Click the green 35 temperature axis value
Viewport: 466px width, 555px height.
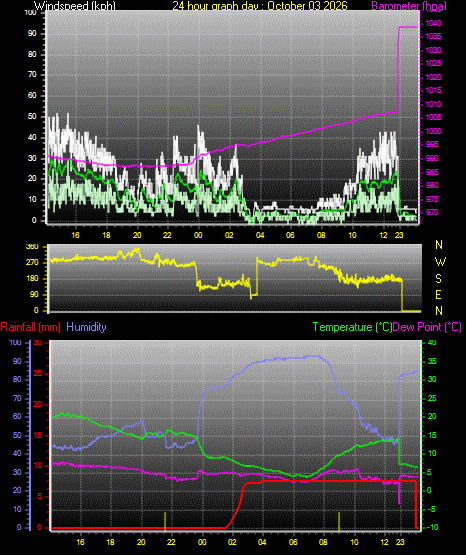pos(432,362)
